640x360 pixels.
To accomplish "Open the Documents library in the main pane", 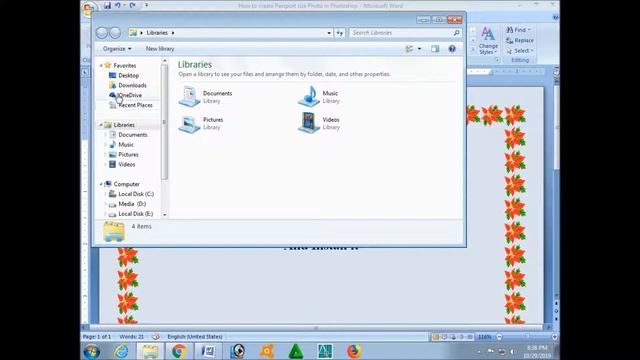I will [x=206, y=97].
